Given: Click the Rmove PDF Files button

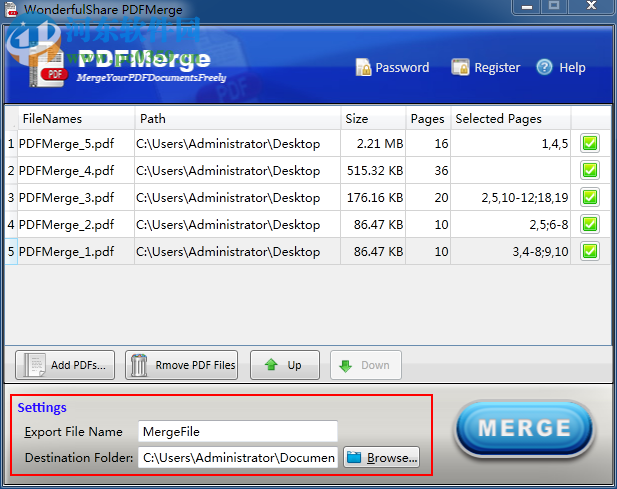Looking at the screenshot, I should (181, 365).
